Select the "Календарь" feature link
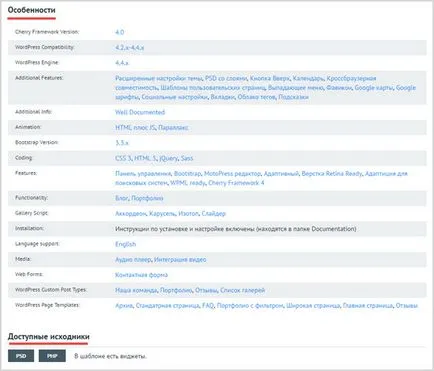The width and height of the screenshot is (434, 371). (308, 78)
